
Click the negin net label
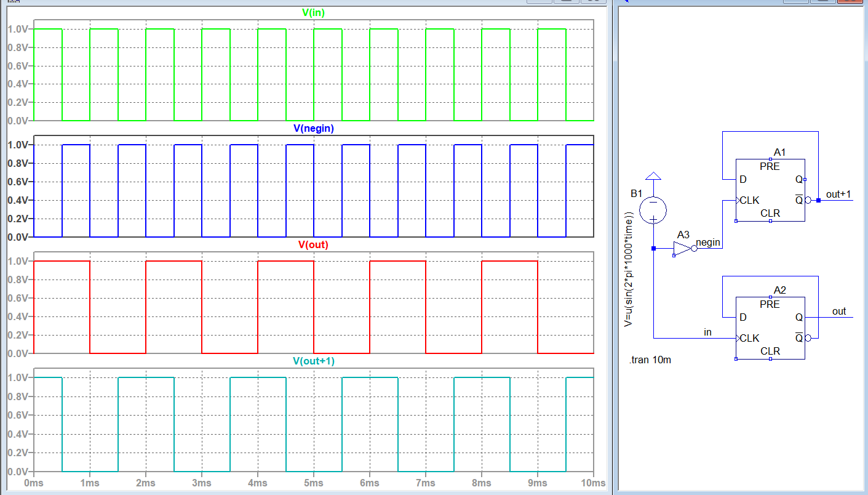coord(708,243)
